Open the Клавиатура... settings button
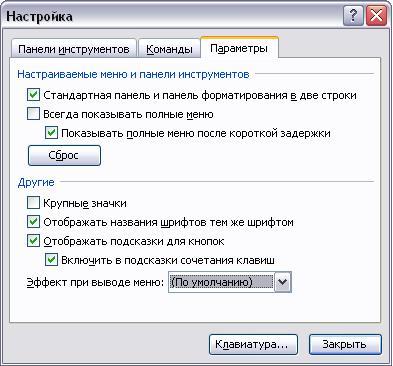 (x=253, y=344)
